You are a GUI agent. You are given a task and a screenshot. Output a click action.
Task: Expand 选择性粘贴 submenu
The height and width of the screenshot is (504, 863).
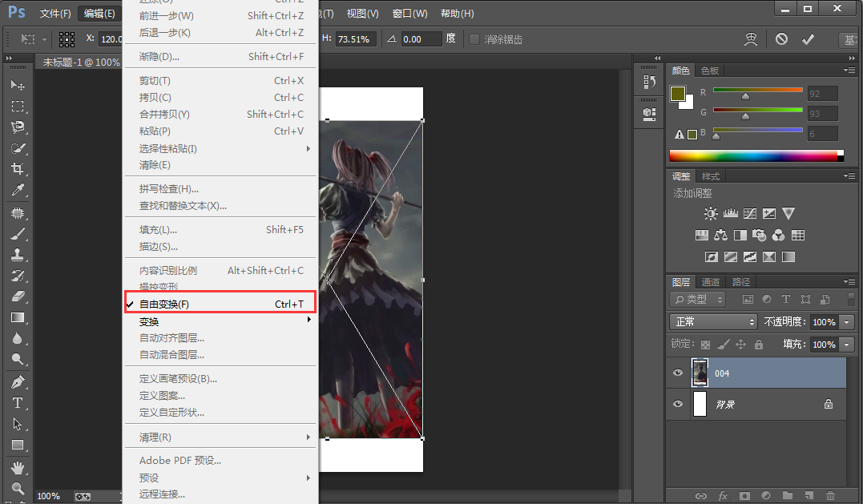click(220, 148)
